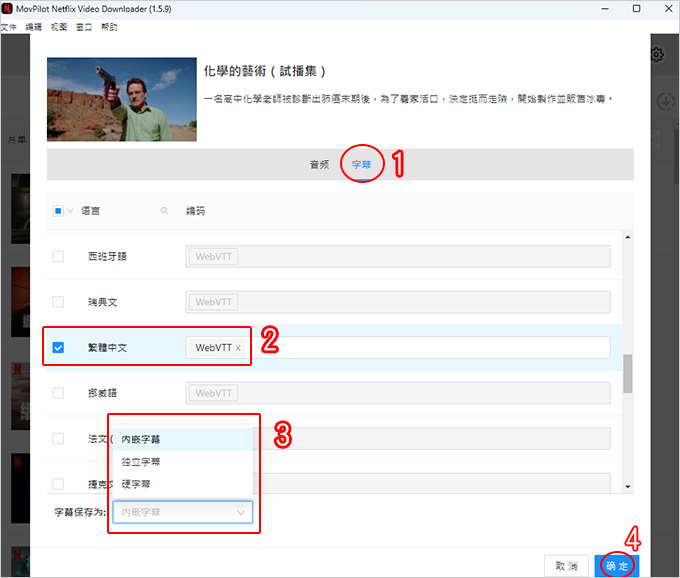Uncheck the 繁體中文 subtitle checkbox
This screenshot has height=578, width=680.
point(58,347)
